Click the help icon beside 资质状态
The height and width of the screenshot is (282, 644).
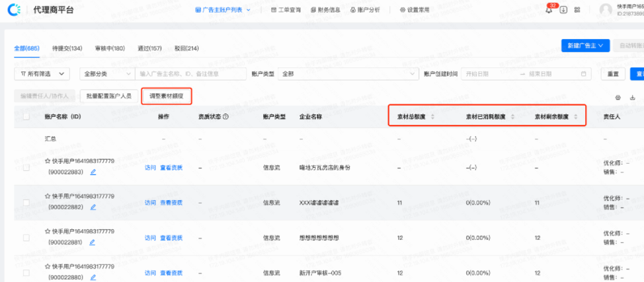tap(225, 117)
